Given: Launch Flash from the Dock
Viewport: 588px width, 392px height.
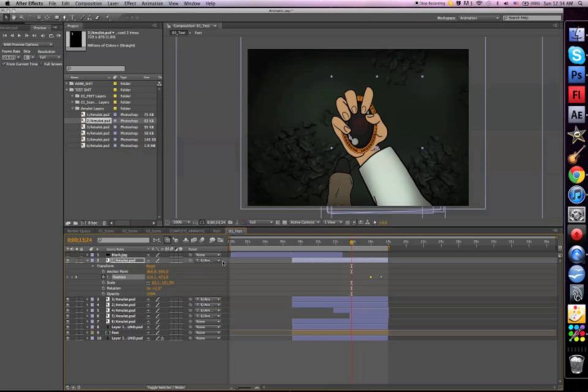Looking at the screenshot, I should point(576,95).
